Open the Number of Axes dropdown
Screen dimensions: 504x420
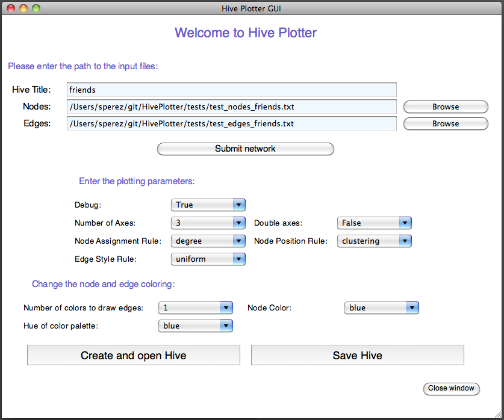tap(208, 223)
